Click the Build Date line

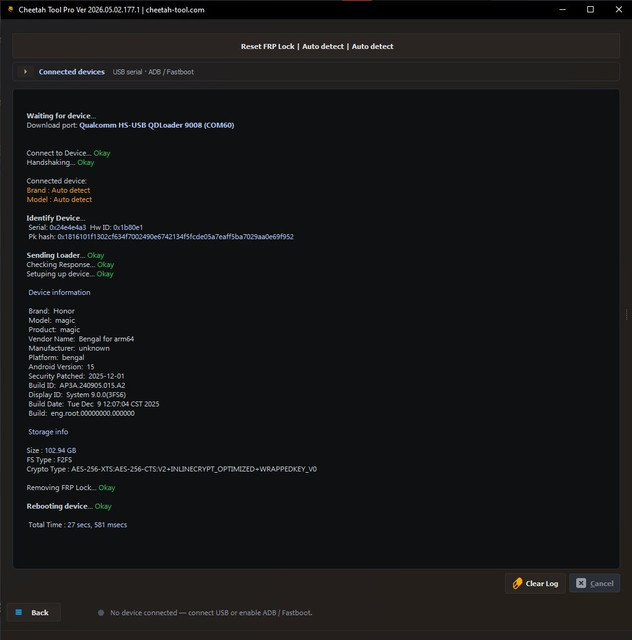[x=94, y=404]
